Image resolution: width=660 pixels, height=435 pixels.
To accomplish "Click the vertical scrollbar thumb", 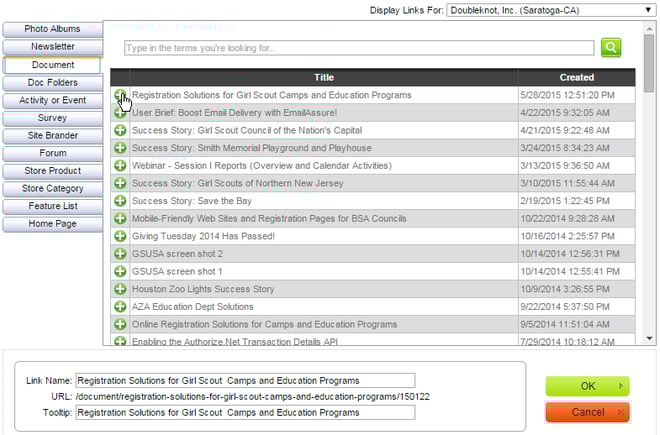I will tap(649, 63).
